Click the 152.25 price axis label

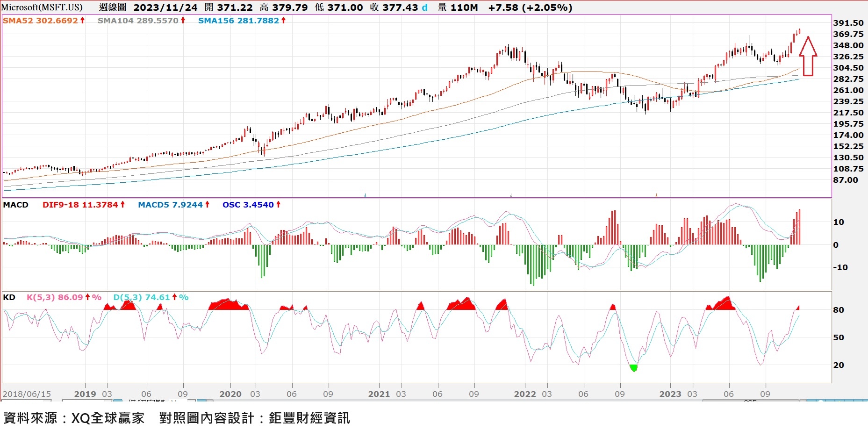[848, 146]
